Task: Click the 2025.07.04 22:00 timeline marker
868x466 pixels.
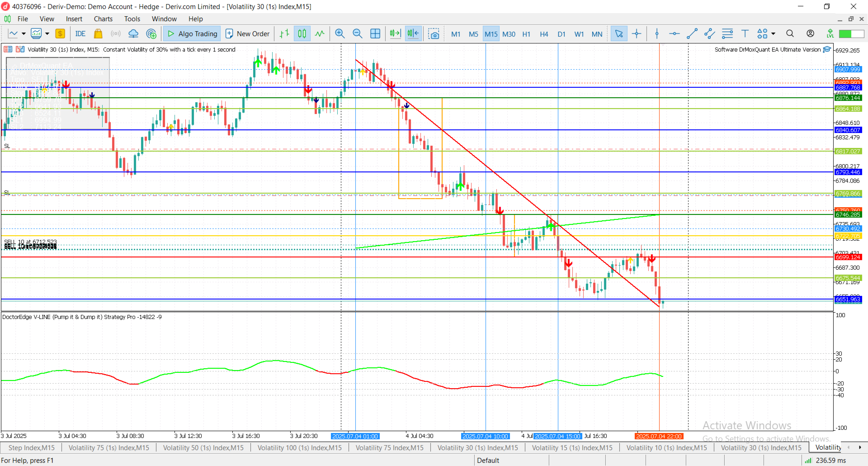Action: (659, 436)
